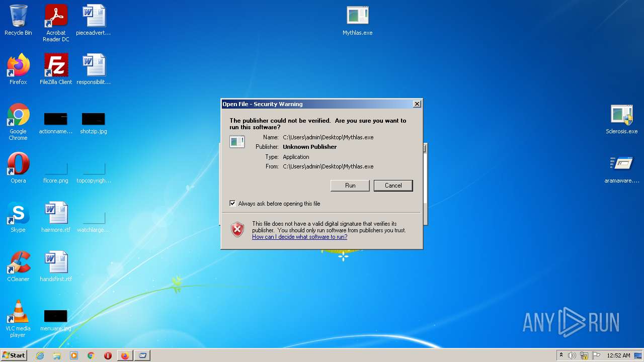Select the Skype desktop shortcut

point(18,217)
